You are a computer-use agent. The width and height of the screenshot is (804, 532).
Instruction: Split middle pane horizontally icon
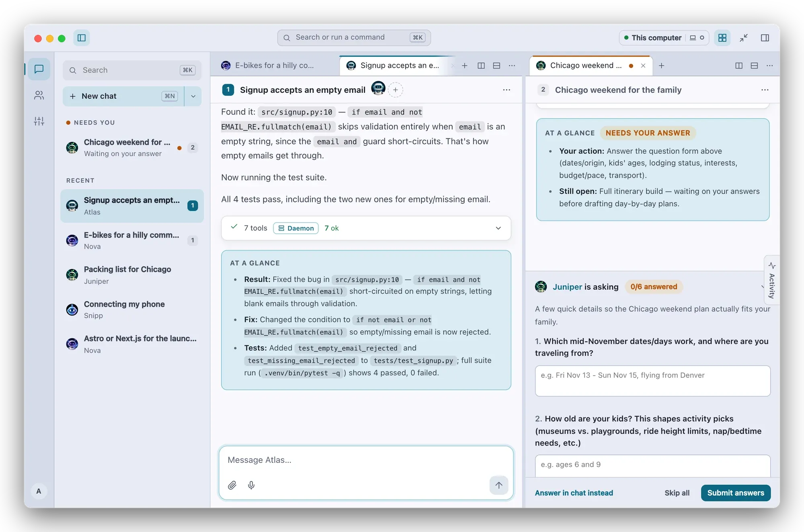click(x=497, y=65)
